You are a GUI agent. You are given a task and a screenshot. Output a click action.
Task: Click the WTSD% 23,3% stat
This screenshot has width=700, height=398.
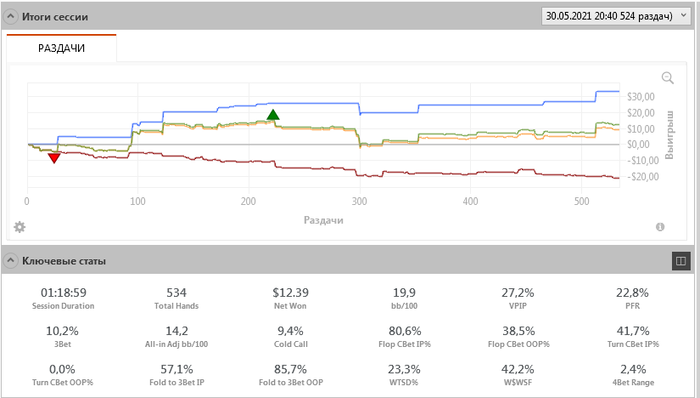pos(404,375)
